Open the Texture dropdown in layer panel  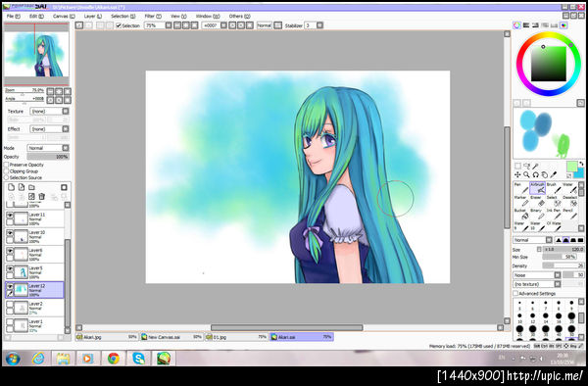tap(50, 112)
